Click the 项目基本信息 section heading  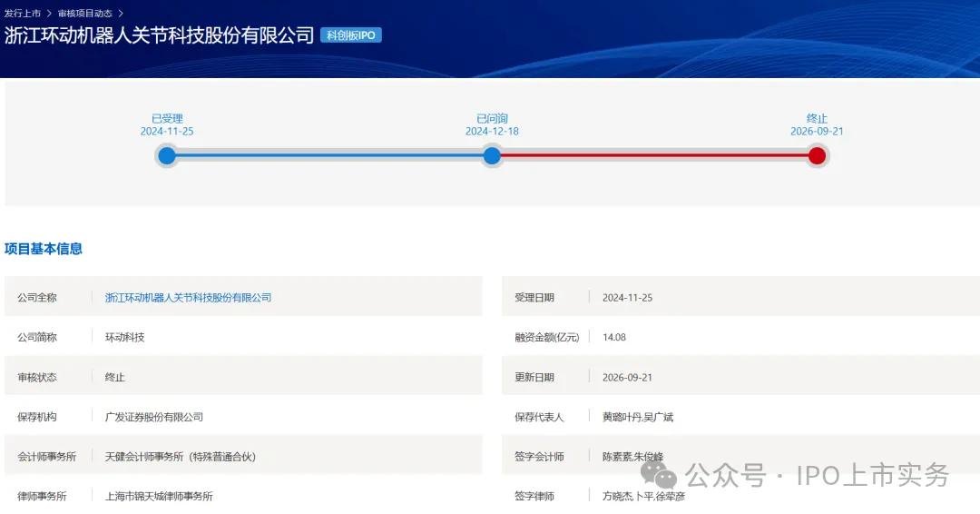point(44,248)
